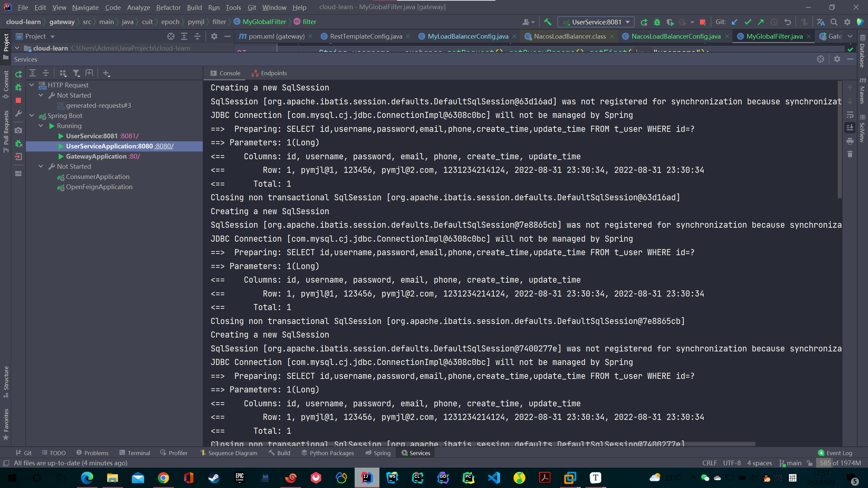Clear console output with trash icon
Image resolution: width=868 pixels, height=488 pixels.
tap(850, 154)
